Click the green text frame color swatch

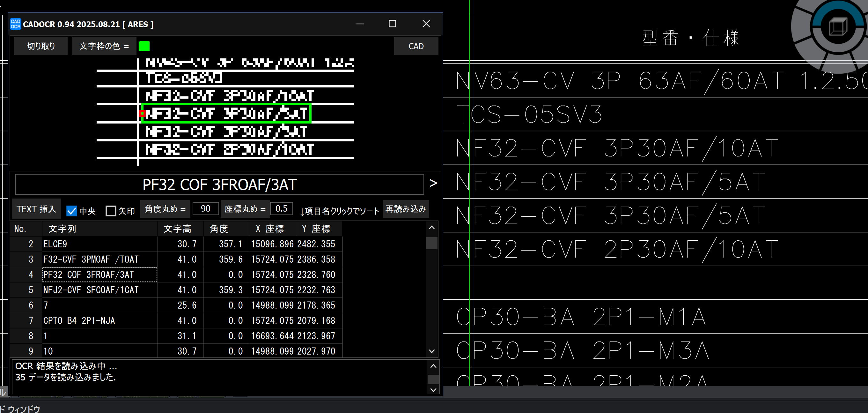[x=144, y=46]
